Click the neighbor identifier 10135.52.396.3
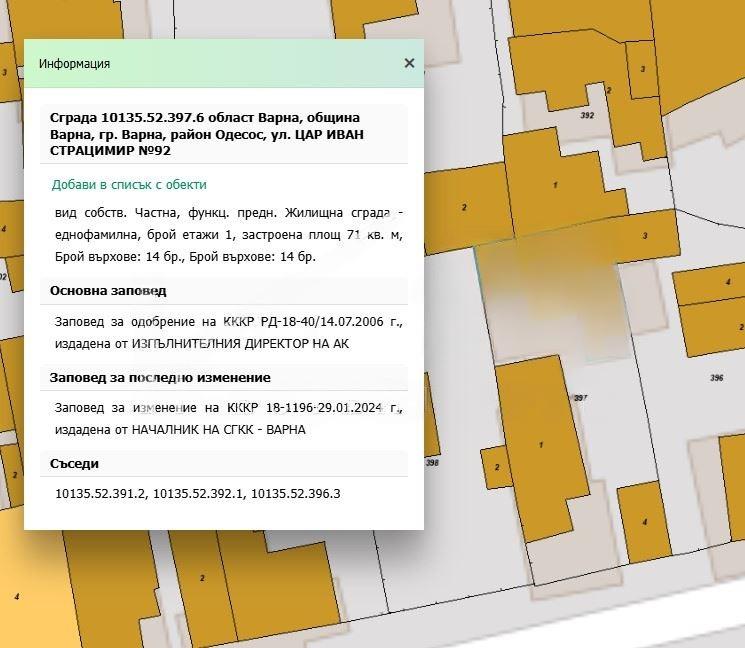 click(x=296, y=494)
